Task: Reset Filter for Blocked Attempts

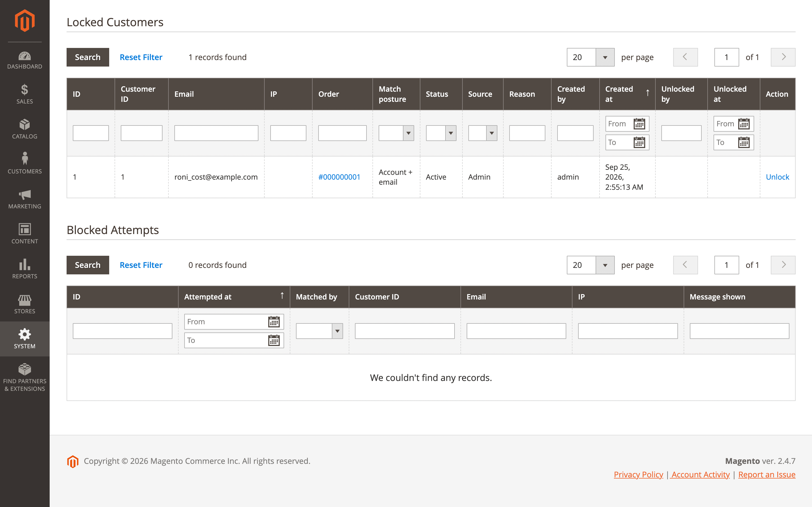Action: [141, 265]
